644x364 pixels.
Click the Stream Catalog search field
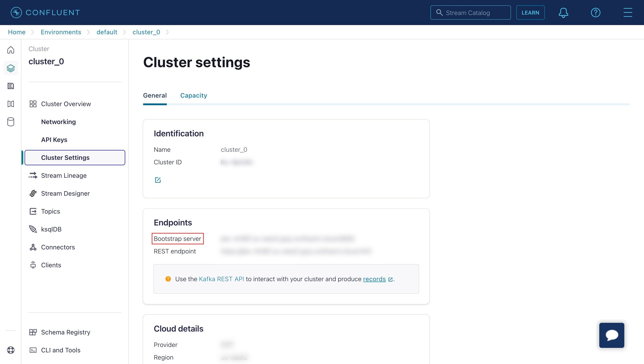click(470, 13)
